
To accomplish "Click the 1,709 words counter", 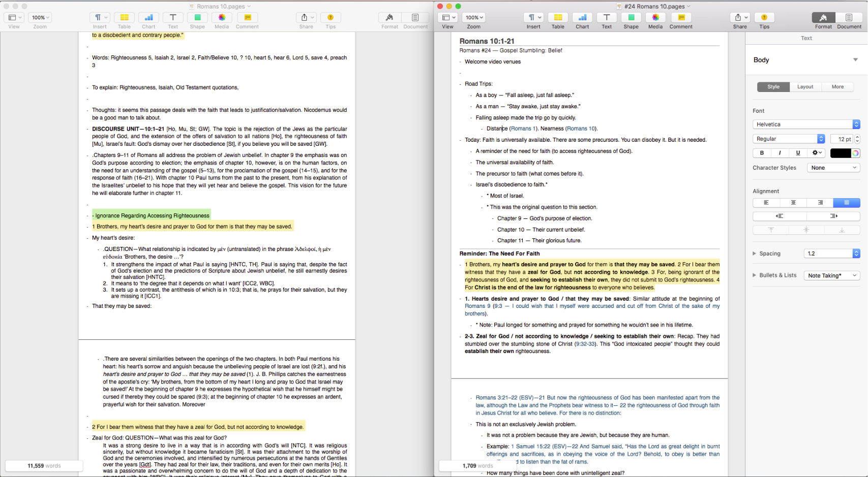I will point(477,465).
